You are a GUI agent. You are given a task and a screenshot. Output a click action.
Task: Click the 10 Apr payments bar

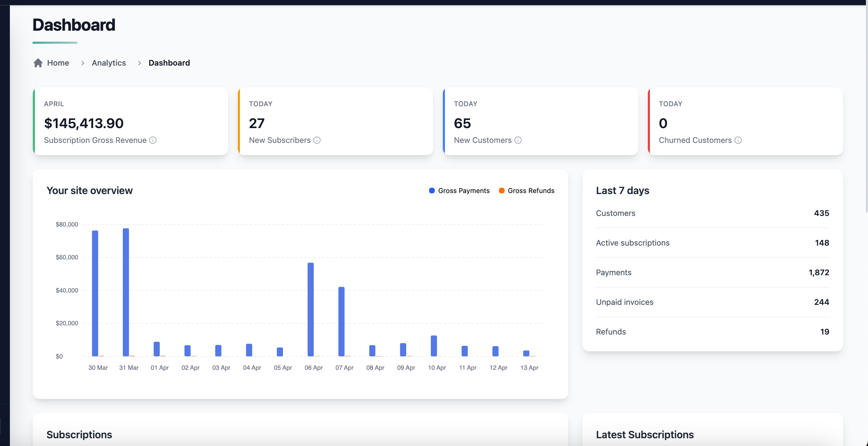click(434, 345)
